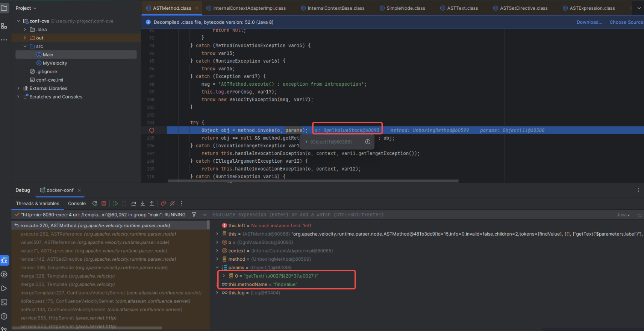Expand the inline Object[1]@60388 hint

click(306, 142)
